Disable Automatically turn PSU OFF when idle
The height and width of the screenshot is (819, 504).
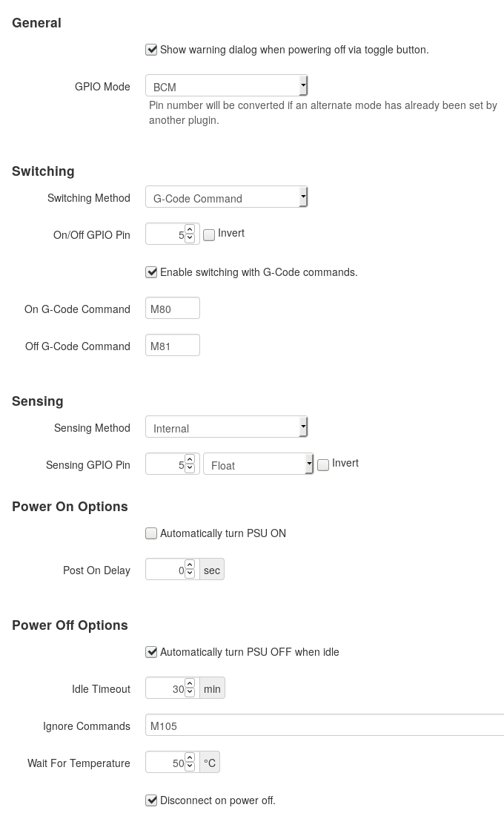[151, 651]
